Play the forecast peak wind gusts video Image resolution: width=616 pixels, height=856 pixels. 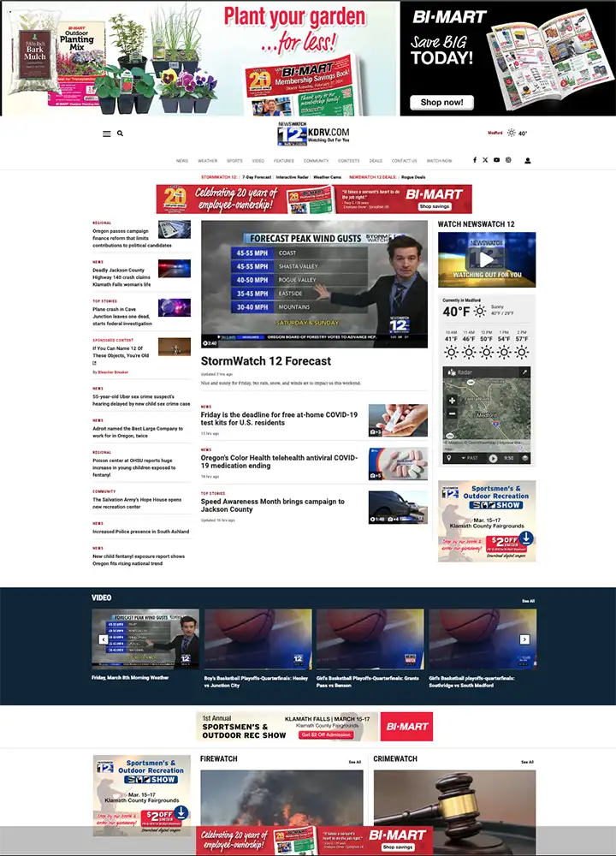click(314, 284)
